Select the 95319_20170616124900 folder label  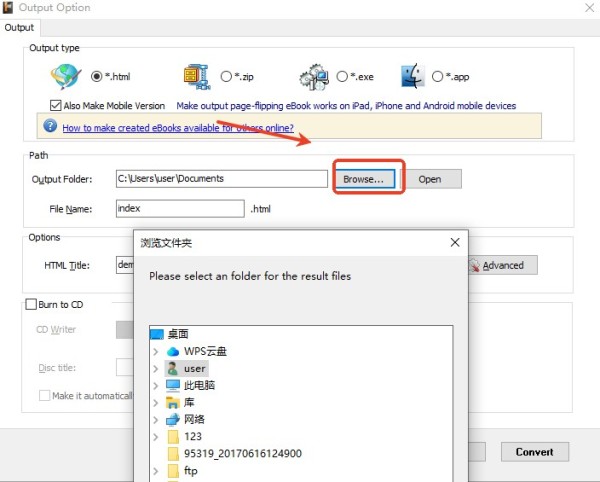coord(243,454)
